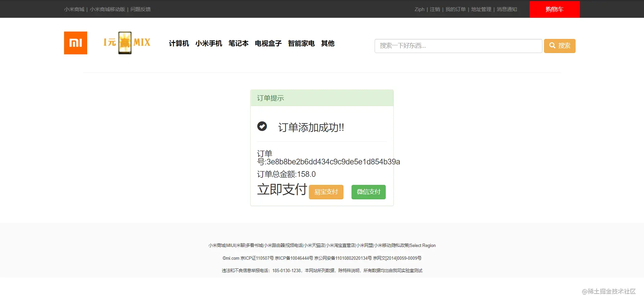Viewport: 644px width, 303px height.
Task: Open footer 隐私政策 link
Action: click(400, 246)
